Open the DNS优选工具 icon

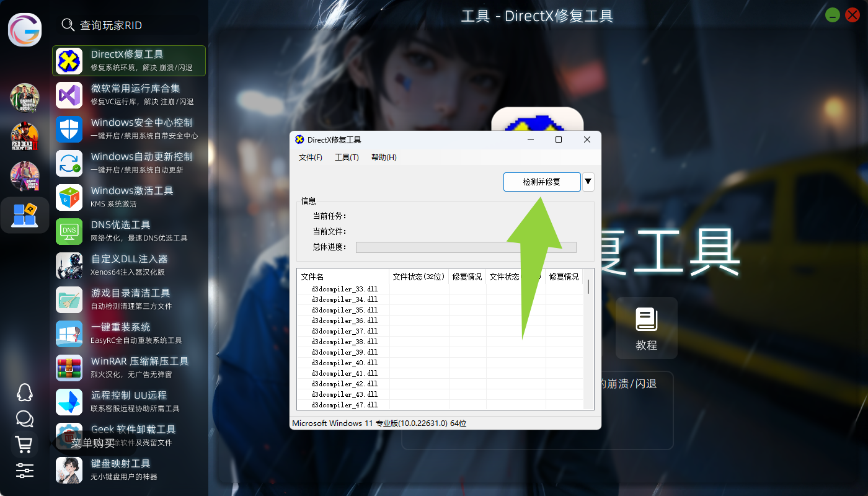coord(69,231)
